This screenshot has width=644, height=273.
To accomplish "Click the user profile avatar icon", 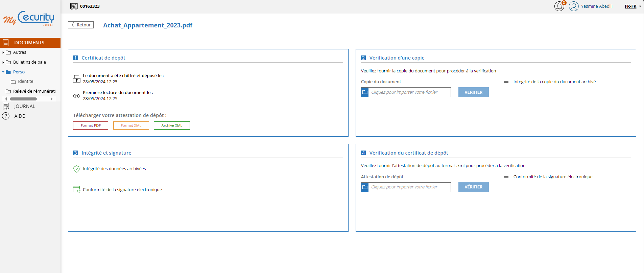I will click(574, 6).
